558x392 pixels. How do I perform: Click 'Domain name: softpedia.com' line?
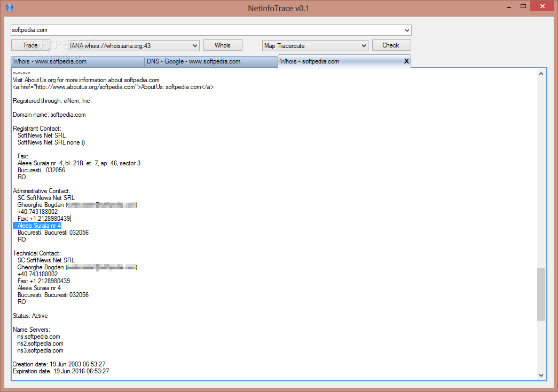(50, 115)
